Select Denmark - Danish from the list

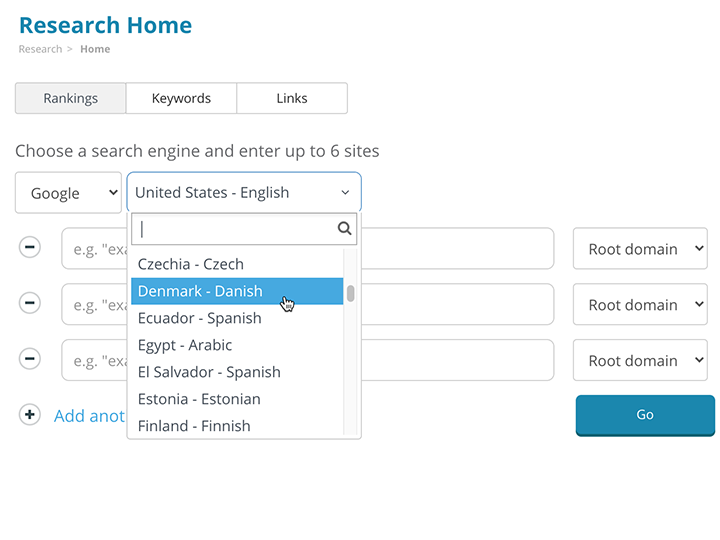(x=200, y=291)
